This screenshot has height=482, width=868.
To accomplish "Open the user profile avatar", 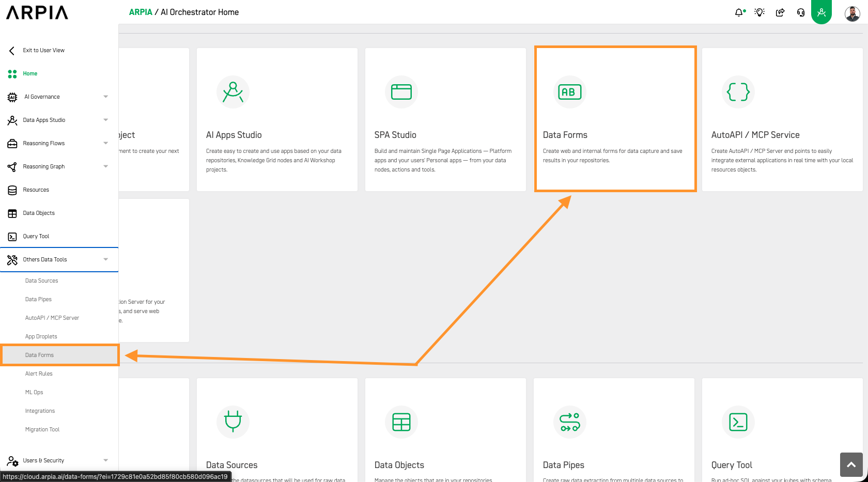I will tap(853, 13).
